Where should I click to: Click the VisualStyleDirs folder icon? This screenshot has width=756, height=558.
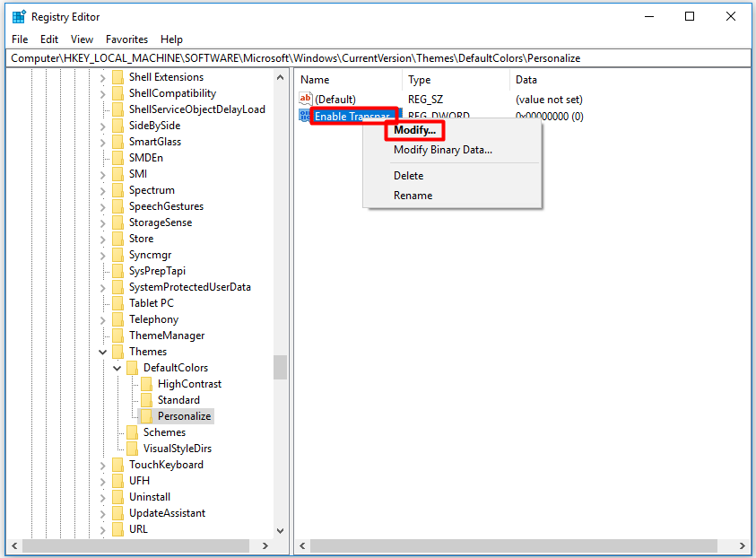[133, 448]
